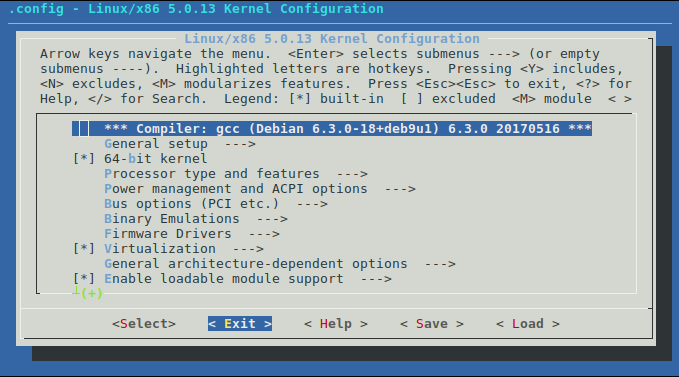The height and width of the screenshot is (377, 679).
Task: Click the Select button
Action: pos(144,324)
